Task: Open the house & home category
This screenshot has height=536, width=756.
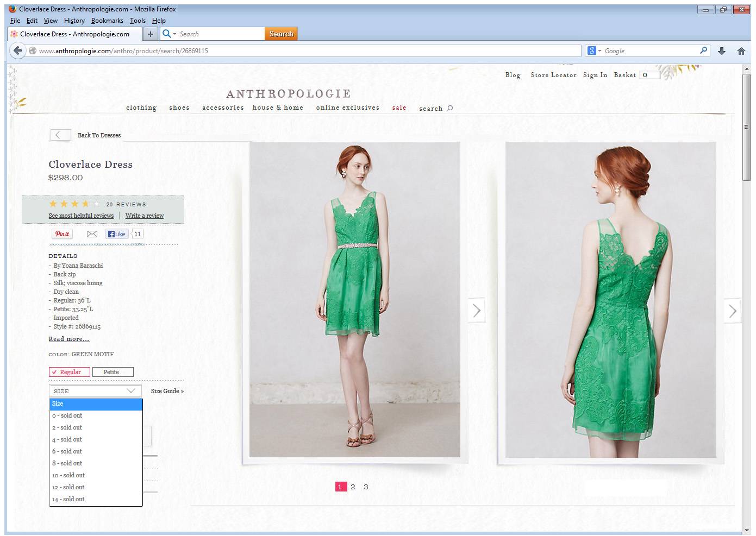Action: click(278, 108)
